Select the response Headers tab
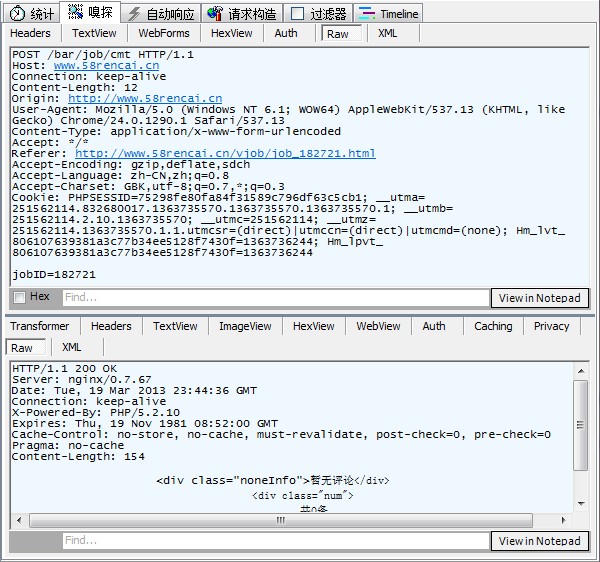600x562 pixels. click(111, 326)
